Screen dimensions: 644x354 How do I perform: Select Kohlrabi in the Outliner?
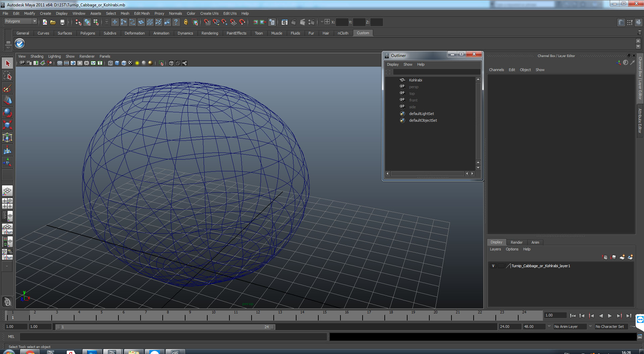tap(416, 80)
